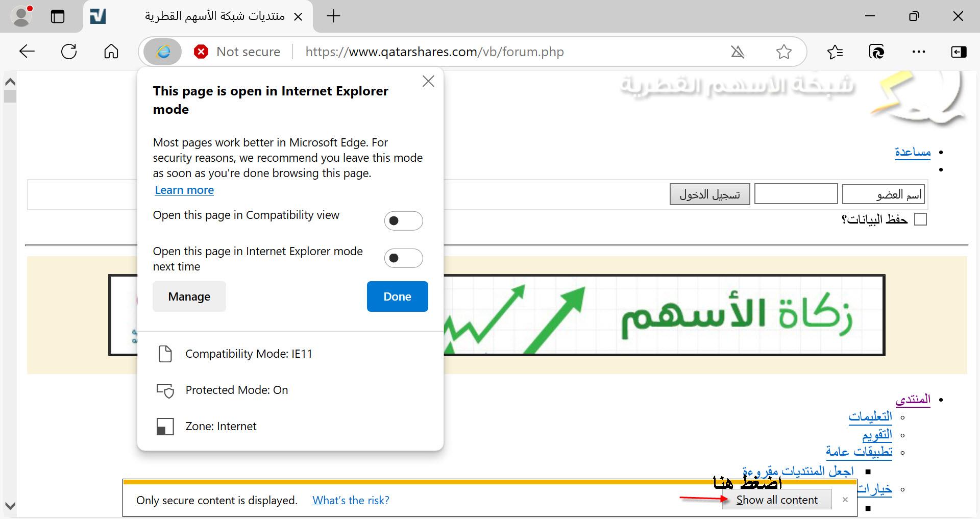Open the Learn more link

click(x=184, y=190)
